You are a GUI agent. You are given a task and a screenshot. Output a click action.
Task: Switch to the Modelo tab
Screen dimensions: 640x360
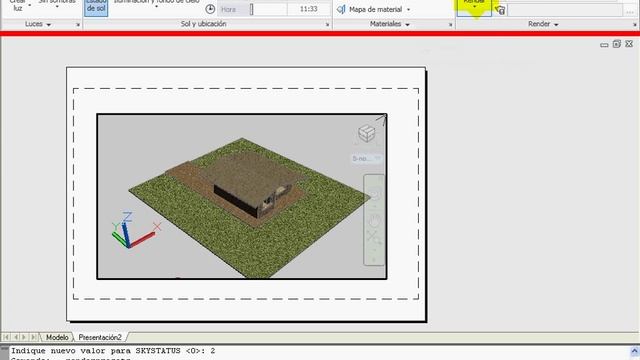[57, 338]
